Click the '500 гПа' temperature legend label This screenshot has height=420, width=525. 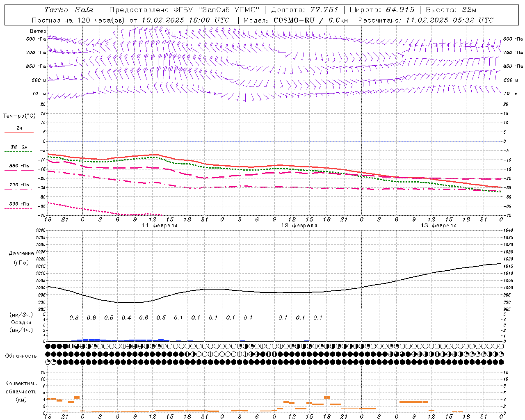coord(19,204)
